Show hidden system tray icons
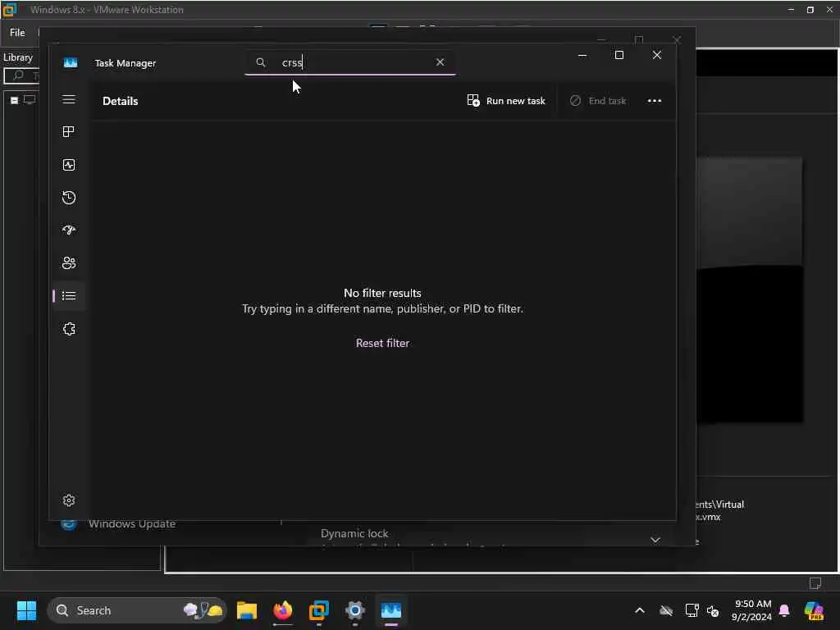Viewport: 840px width, 630px height. point(640,610)
